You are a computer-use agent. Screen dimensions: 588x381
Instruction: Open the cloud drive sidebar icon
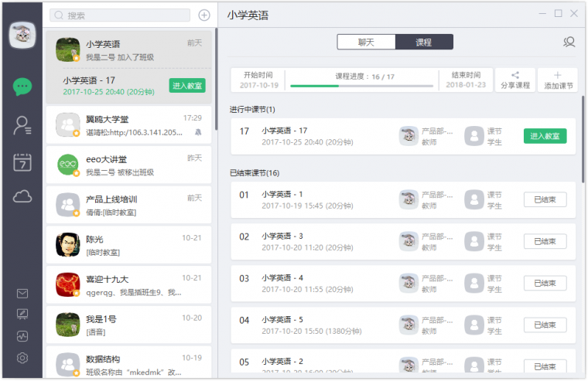[x=22, y=197]
